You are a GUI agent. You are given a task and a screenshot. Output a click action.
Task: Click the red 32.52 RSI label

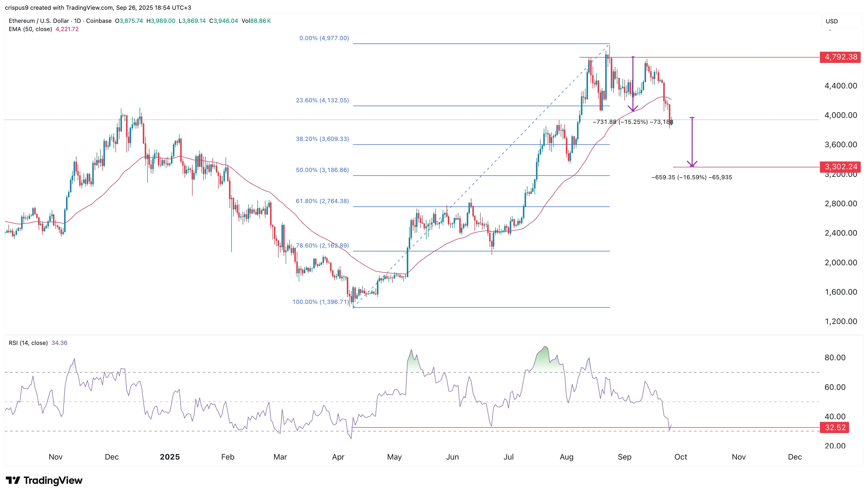[x=834, y=427]
